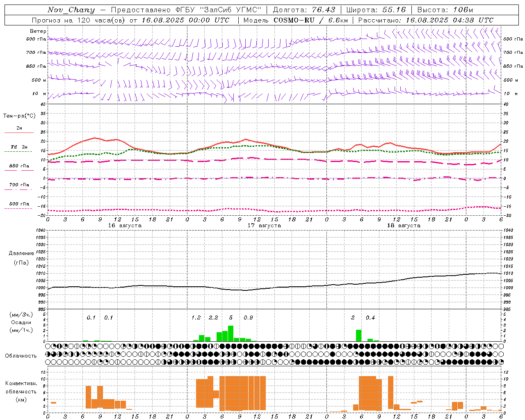This screenshot has width=525, height=420.
Task: Click the '700 гПа' temperature legend entry
Action: pyautogui.click(x=19, y=185)
